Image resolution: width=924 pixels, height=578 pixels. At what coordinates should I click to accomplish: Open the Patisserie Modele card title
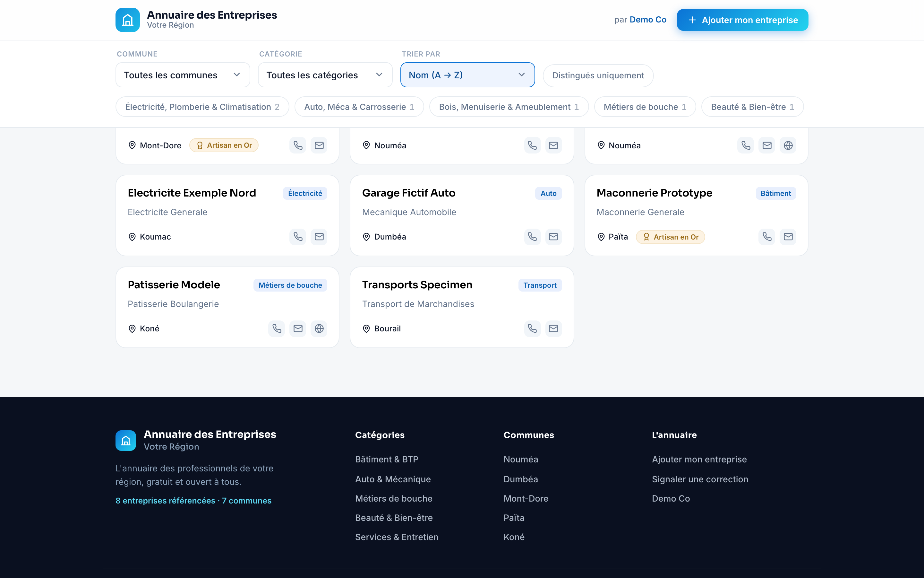click(x=174, y=285)
